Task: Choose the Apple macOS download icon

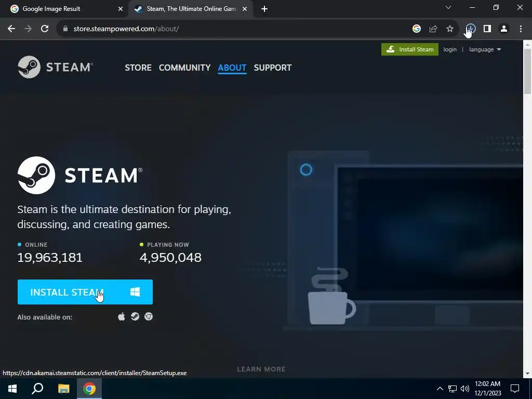Action: click(x=122, y=317)
